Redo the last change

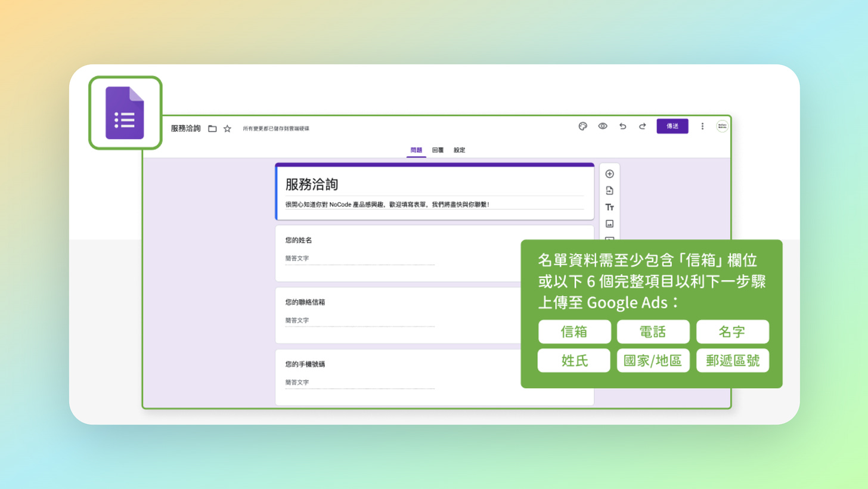(642, 126)
